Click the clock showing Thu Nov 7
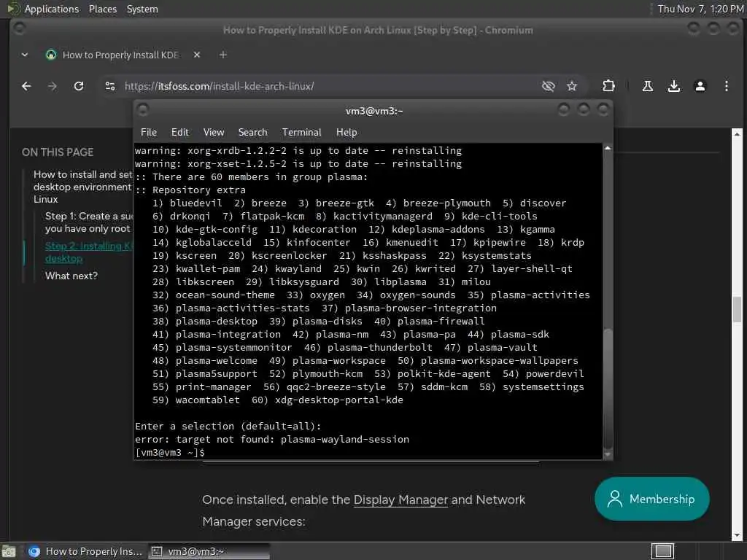Image resolution: width=747 pixels, height=560 pixels. (700, 9)
